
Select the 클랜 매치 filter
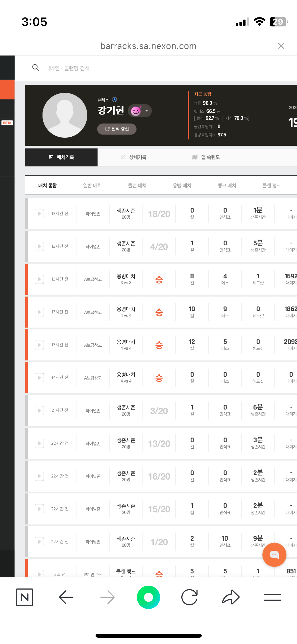point(137,186)
